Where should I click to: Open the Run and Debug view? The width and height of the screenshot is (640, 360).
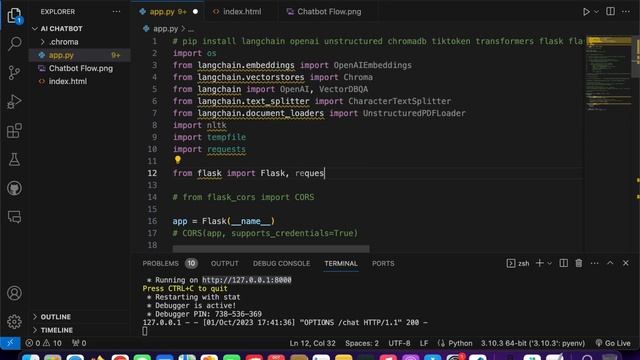[14, 102]
